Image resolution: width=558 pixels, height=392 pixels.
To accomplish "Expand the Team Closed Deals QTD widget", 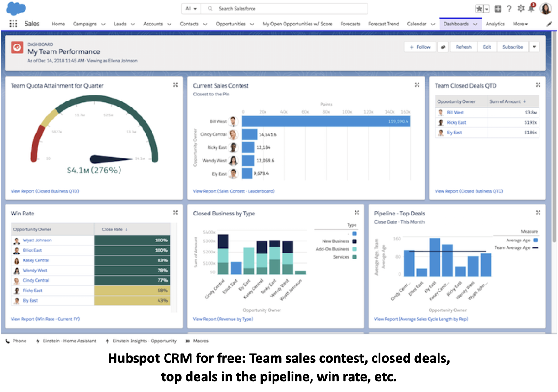I will (538, 85).
